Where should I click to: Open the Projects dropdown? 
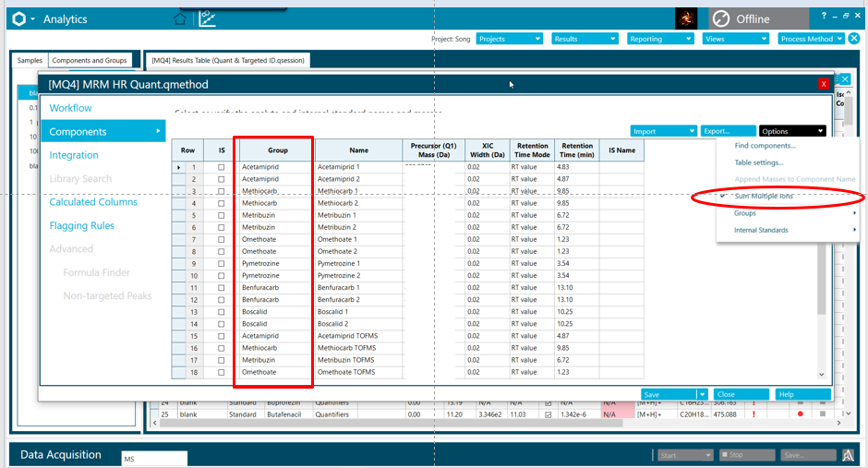pyautogui.click(x=509, y=39)
